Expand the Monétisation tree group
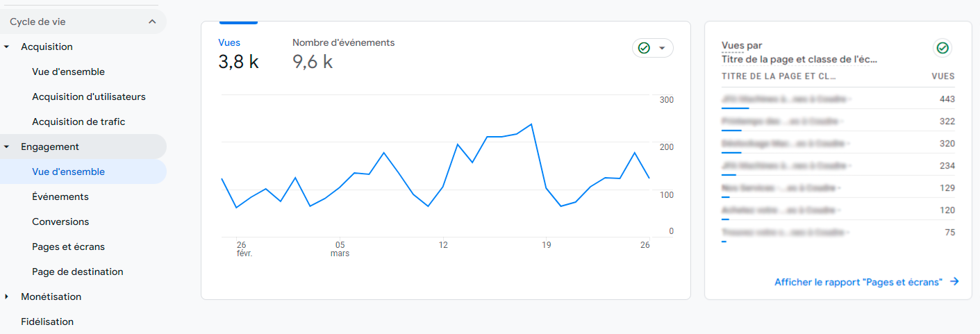Image resolution: width=980 pixels, height=334 pixels. (x=7, y=297)
